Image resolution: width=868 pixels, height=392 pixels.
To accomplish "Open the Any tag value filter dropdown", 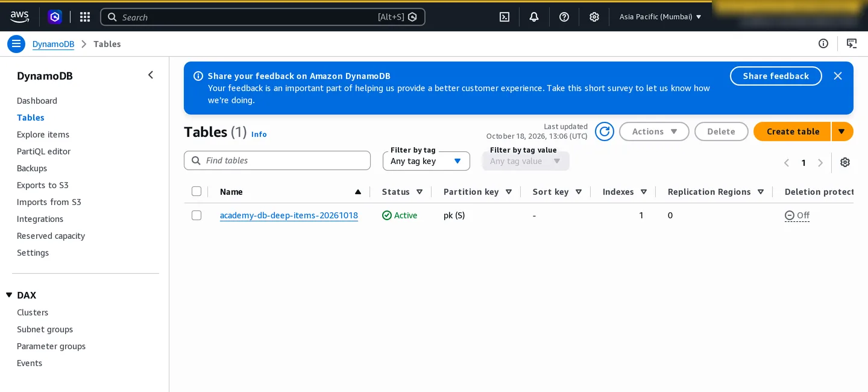I will point(526,161).
